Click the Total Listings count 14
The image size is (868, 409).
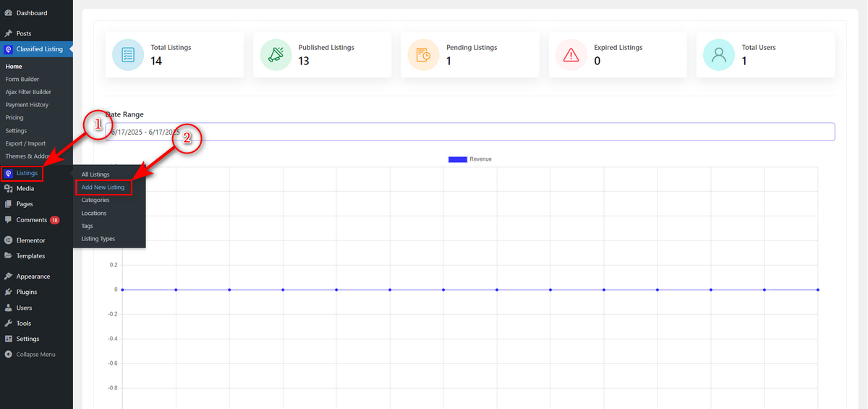[156, 61]
